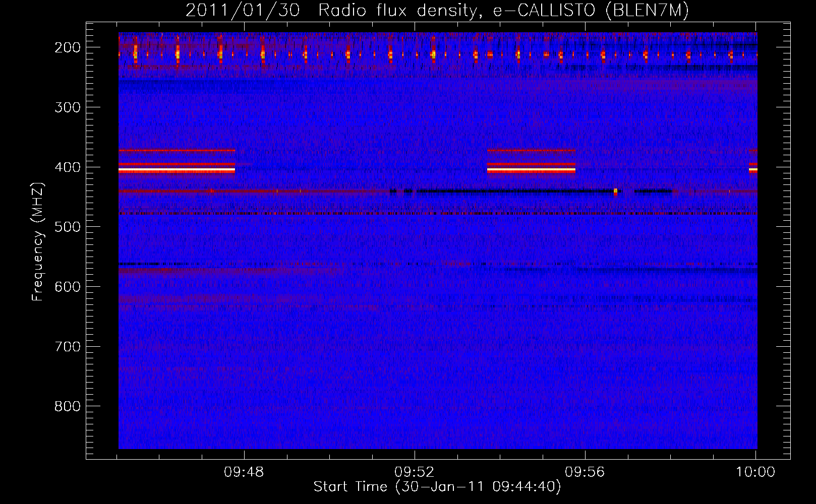
Task: Click the 200 frequency tick label
Action: coord(67,47)
